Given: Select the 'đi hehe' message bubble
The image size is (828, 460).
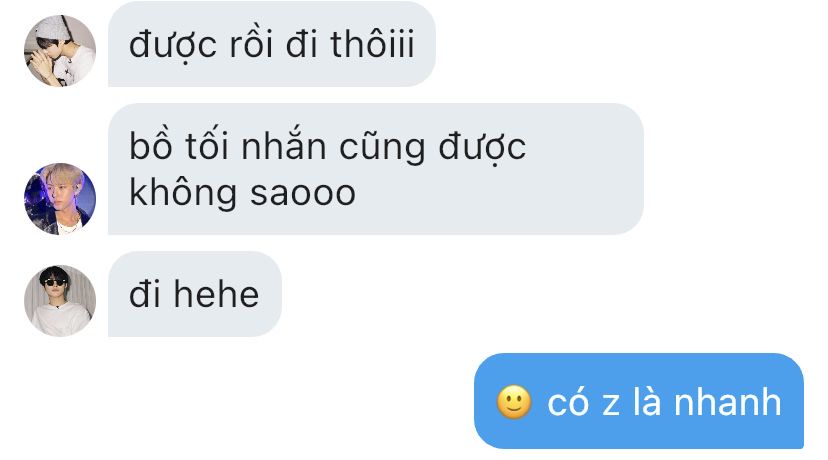Looking at the screenshot, I should click(195, 294).
